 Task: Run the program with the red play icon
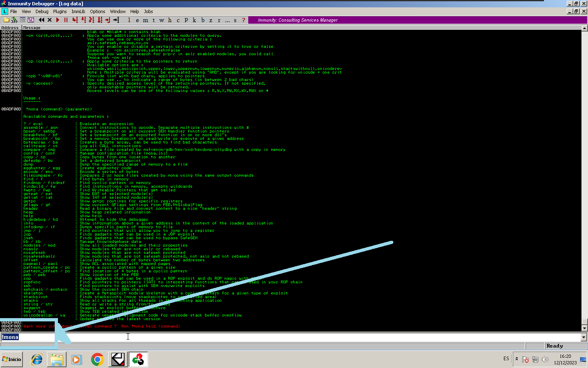[58, 20]
